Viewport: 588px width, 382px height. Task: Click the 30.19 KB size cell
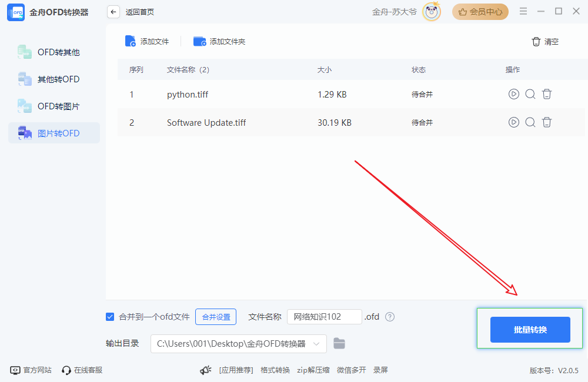click(x=335, y=123)
